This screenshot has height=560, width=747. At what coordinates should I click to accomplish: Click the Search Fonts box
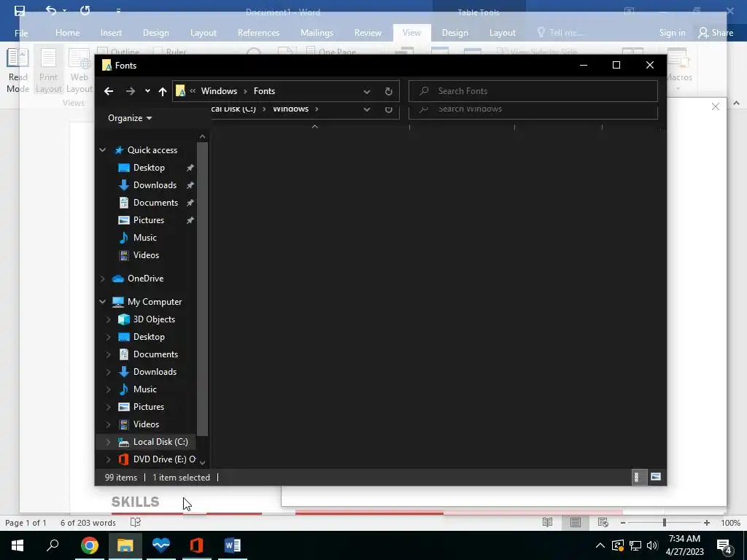point(533,91)
